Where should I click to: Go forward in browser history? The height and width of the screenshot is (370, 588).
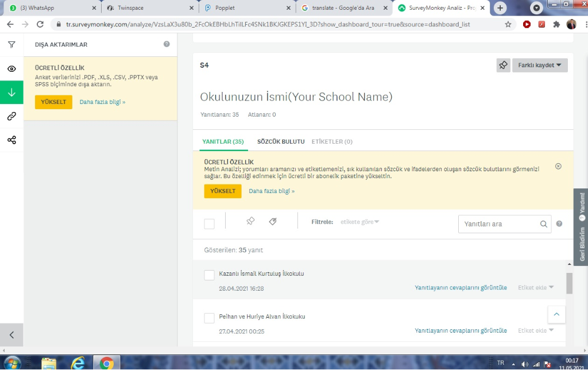[25, 24]
